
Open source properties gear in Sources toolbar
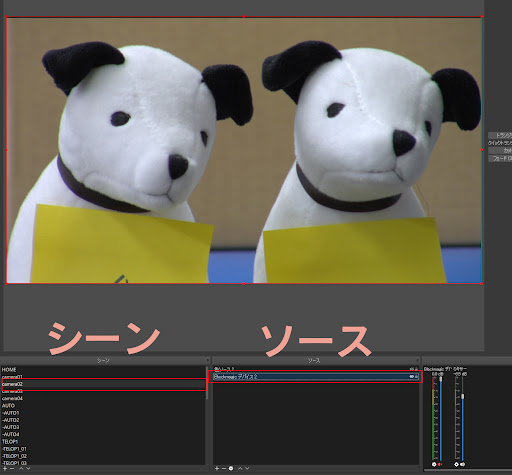coord(231,469)
